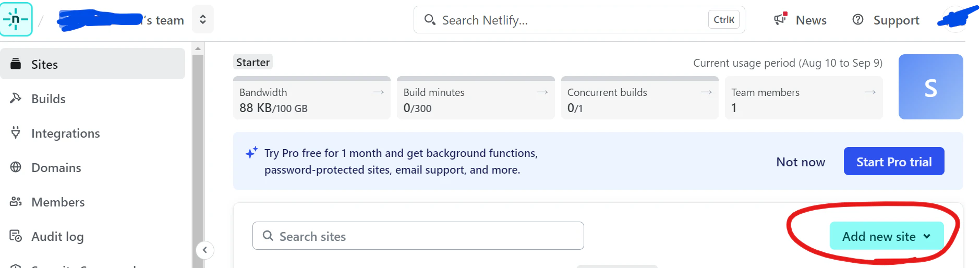Open the Bandwidth usage card
This screenshot has width=980, height=268.
tap(312, 98)
